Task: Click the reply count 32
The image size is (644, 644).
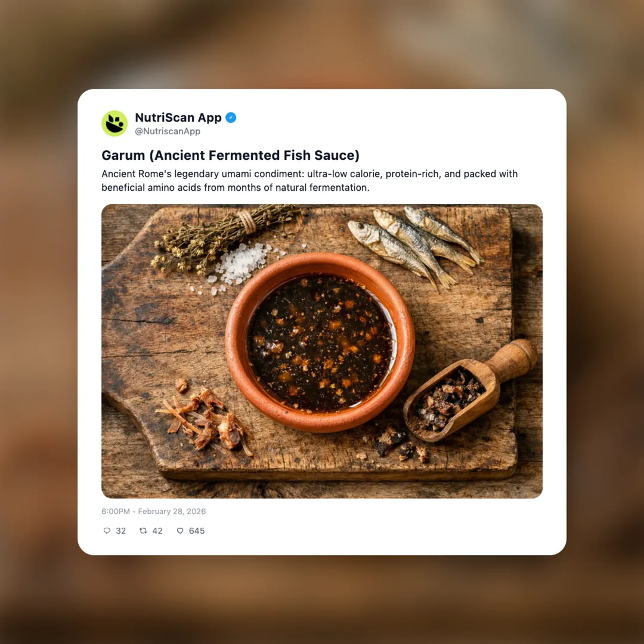Action: [x=120, y=531]
